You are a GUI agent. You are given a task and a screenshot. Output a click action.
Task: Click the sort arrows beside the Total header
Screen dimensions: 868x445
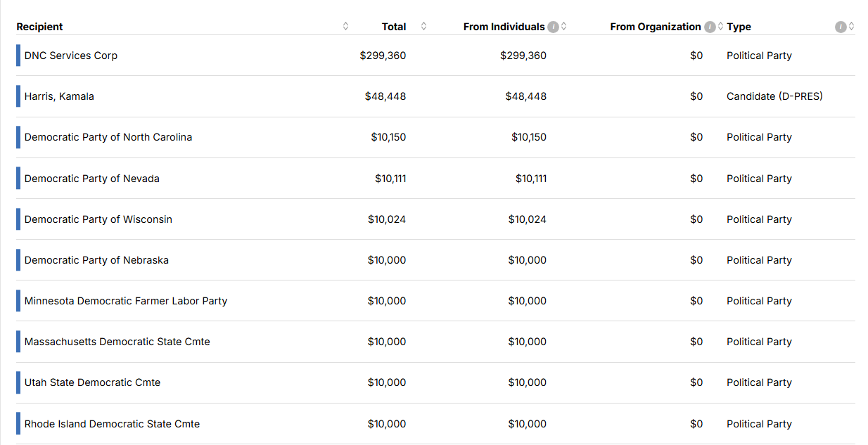pos(423,27)
